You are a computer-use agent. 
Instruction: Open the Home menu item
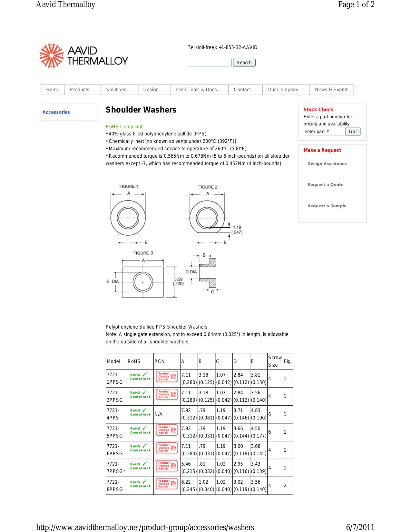[53, 90]
